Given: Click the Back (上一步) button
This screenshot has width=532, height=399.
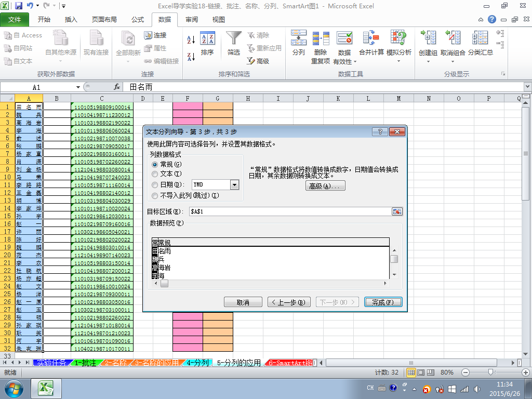Looking at the screenshot, I should [x=289, y=302].
